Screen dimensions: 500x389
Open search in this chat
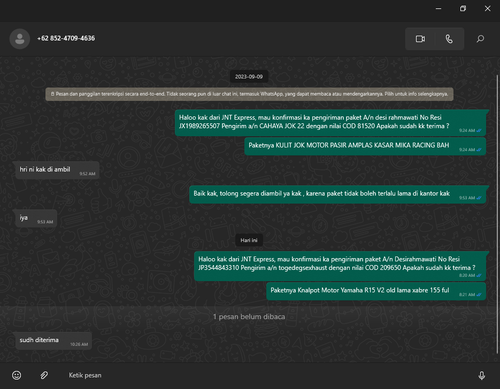point(480,39)
